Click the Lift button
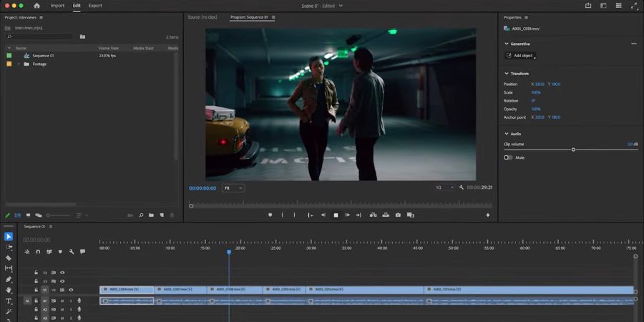 point(374,215)
